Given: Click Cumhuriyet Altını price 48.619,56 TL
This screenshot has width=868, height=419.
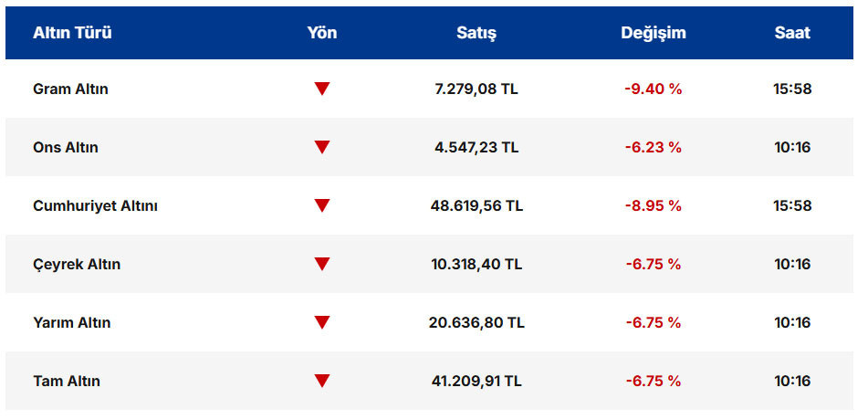Looking at the screenshot, I should point(476,206).
